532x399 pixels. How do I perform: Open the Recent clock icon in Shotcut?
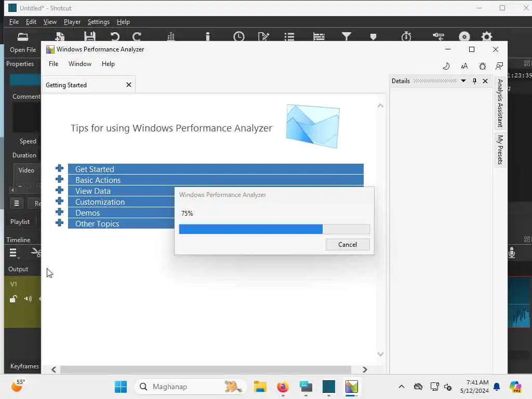pos(239,36)
